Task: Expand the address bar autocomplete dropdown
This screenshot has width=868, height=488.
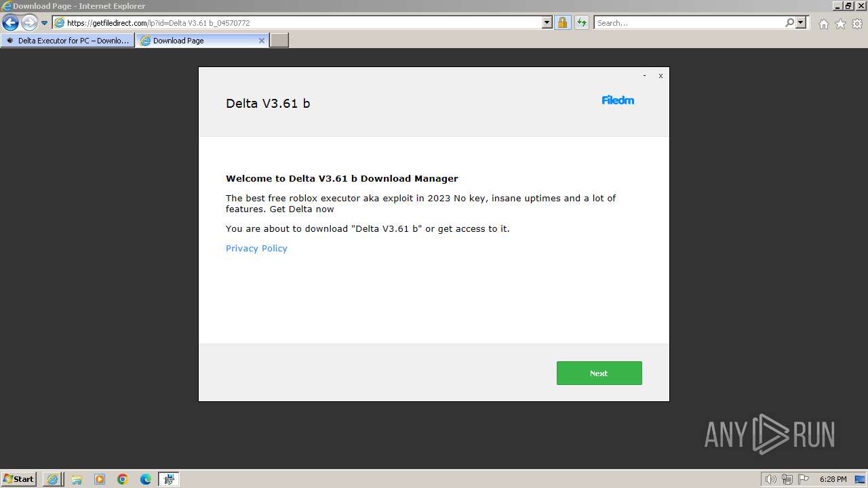Action: [x=547, y=23]
